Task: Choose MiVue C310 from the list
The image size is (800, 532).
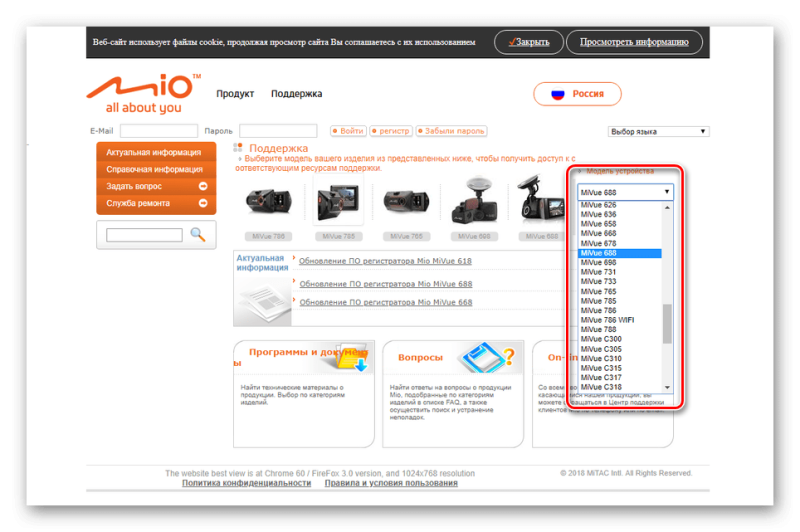Action: tap(620, 359)
